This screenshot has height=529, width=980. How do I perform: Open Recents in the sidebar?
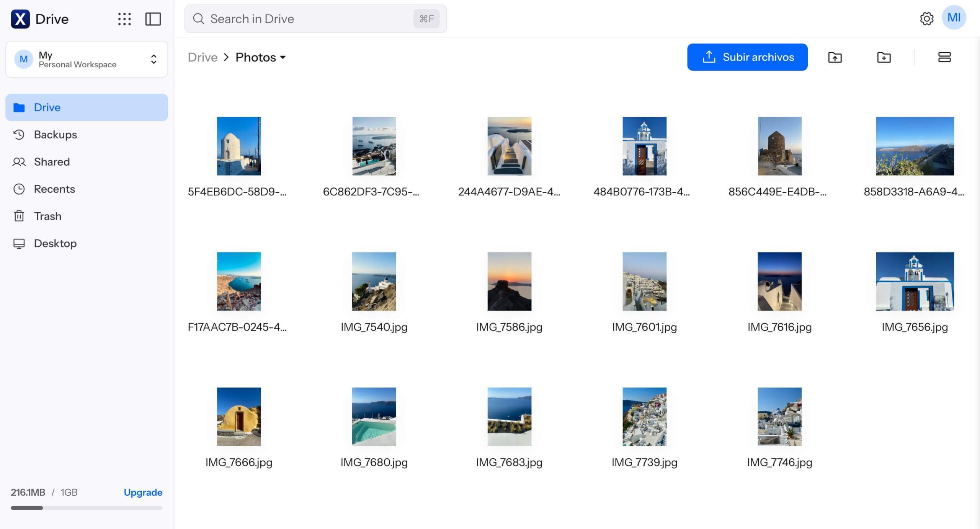pyautogui.click(x=54, y=189)
